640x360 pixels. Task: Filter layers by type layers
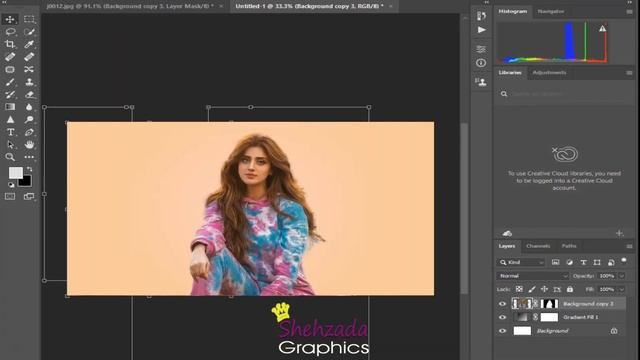coord(583,262)
